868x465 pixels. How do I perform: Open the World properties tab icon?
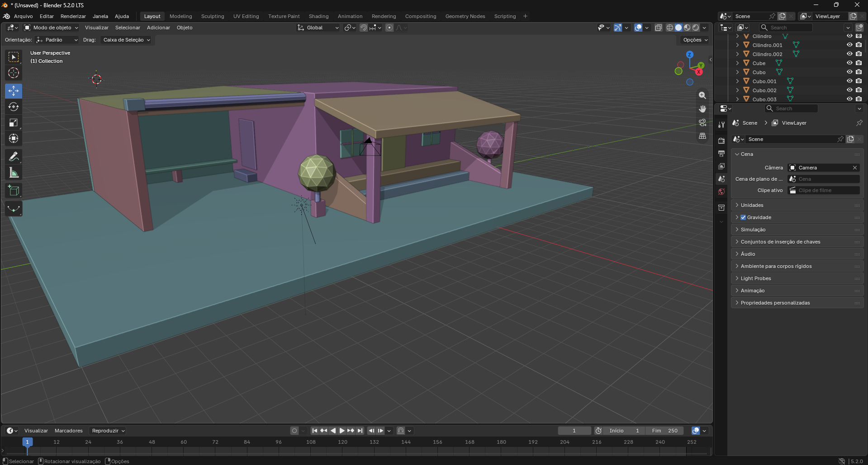(x=721, y=192)
